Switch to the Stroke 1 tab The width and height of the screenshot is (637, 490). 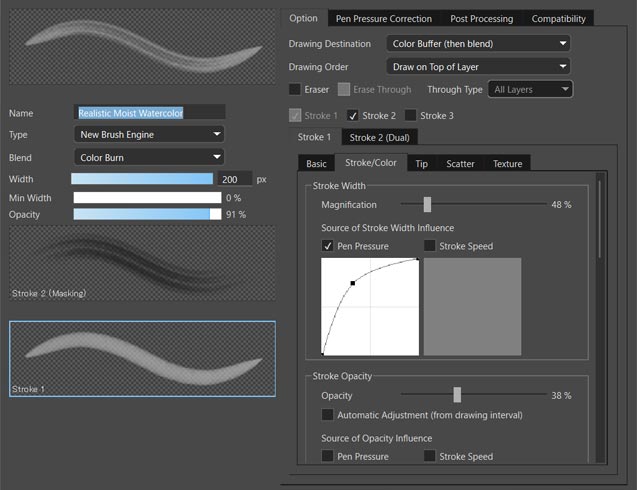(314, 137)
